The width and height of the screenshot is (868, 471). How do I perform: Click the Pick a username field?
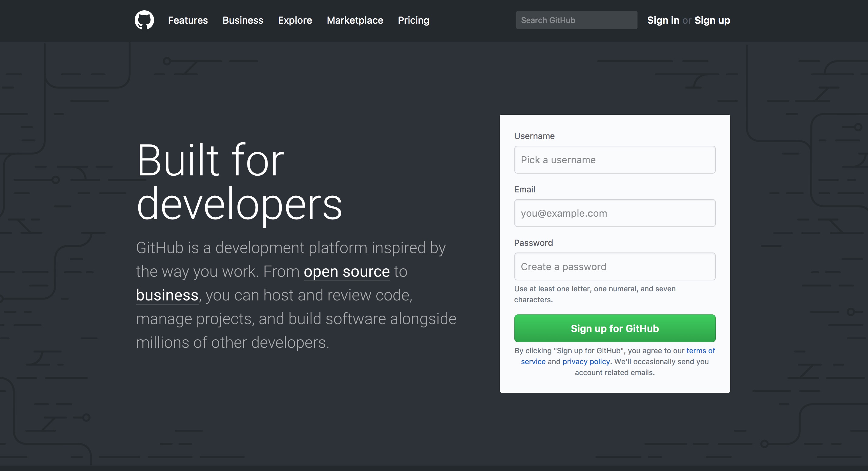(615, 159)
